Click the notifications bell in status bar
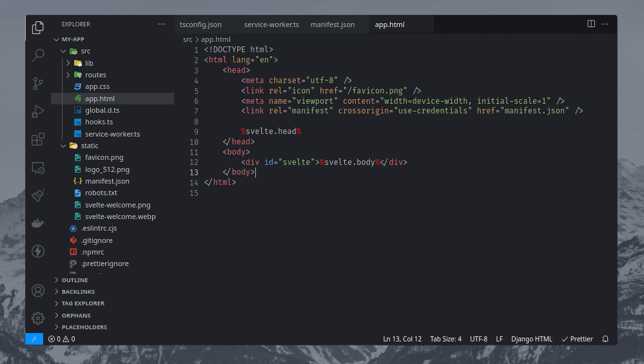Viewport: 644px width, 364px height. coord(605,339)
